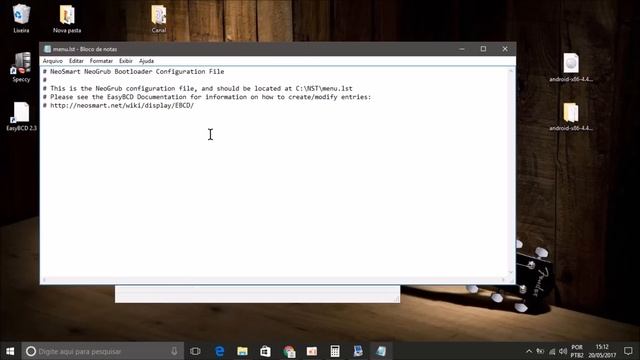
Task: Click the EasyBCD taskbar icon
Action: (x=358, y=351)
